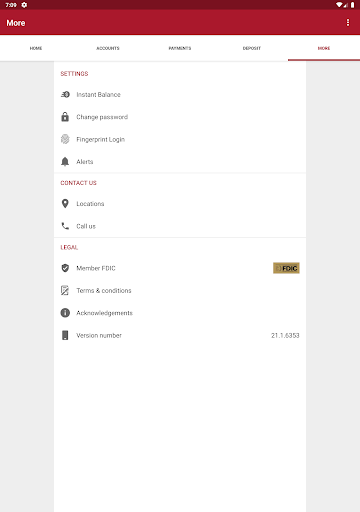Switch to the Accounts tab
Image resolution: width=360 pixels, height=512 pixels.
pos(108,48)
